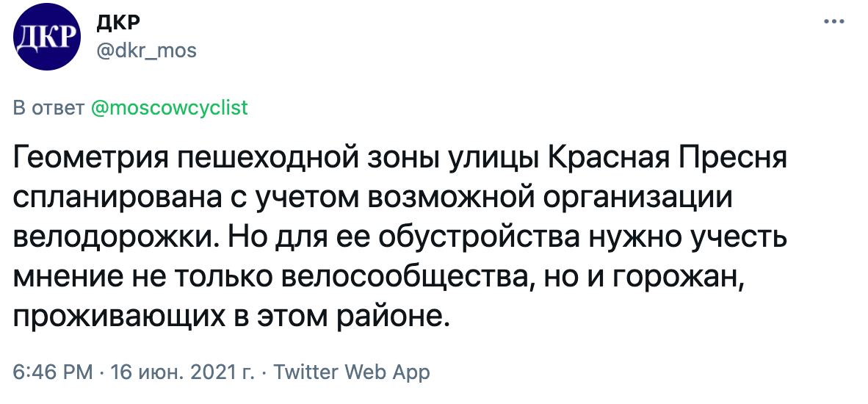Open the @moscowcyclist mention link
The width and height of the screenshot is (868, 404).
(x=169, y=109)
